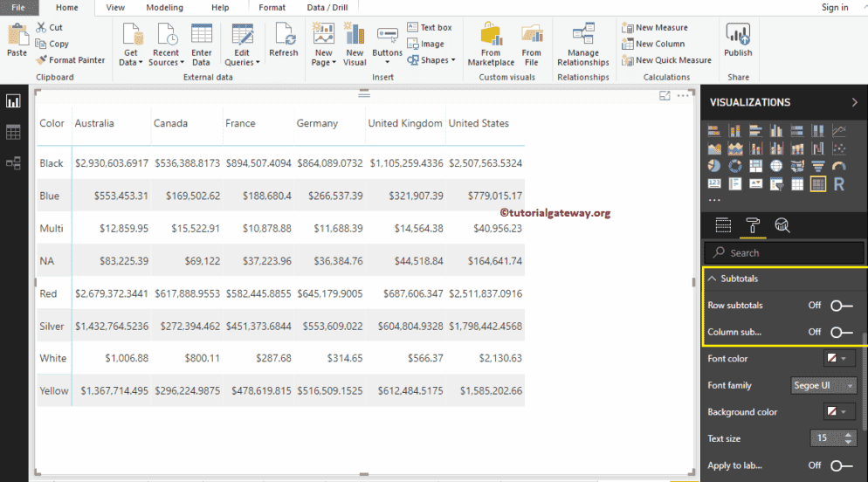The height and width of the screenshot is (482, 868).
Task: Open the Modeling ribbon tab
Action: pyautogui.click(x=164, y=8)
